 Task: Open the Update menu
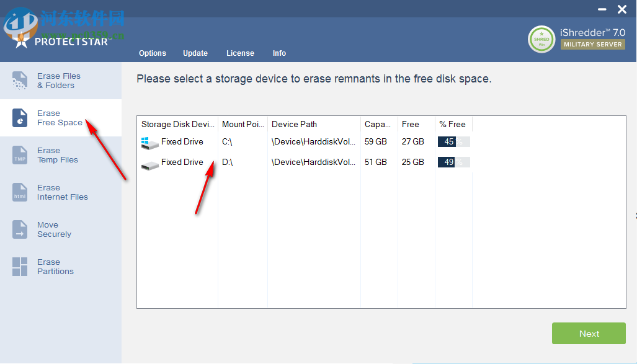(195, 53)
